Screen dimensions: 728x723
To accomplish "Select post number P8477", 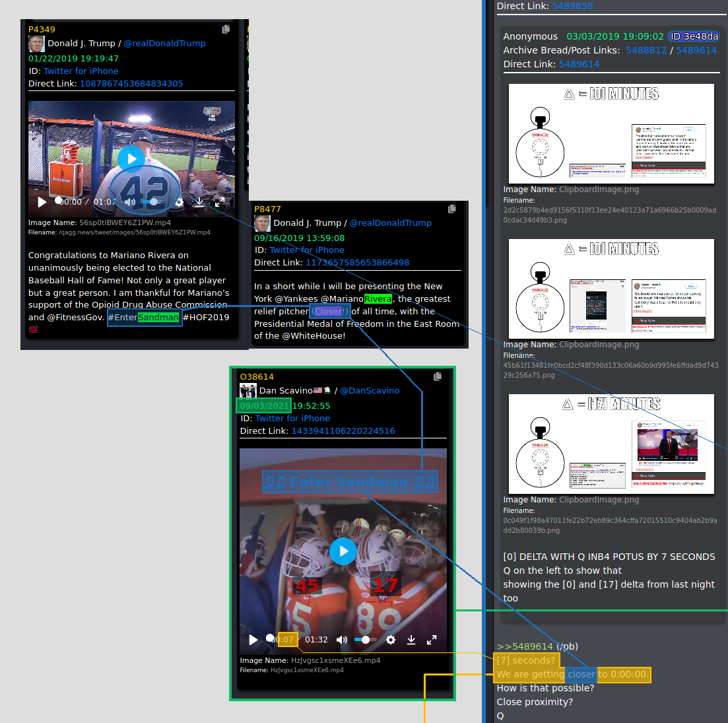I will click(x=267, y=209).
